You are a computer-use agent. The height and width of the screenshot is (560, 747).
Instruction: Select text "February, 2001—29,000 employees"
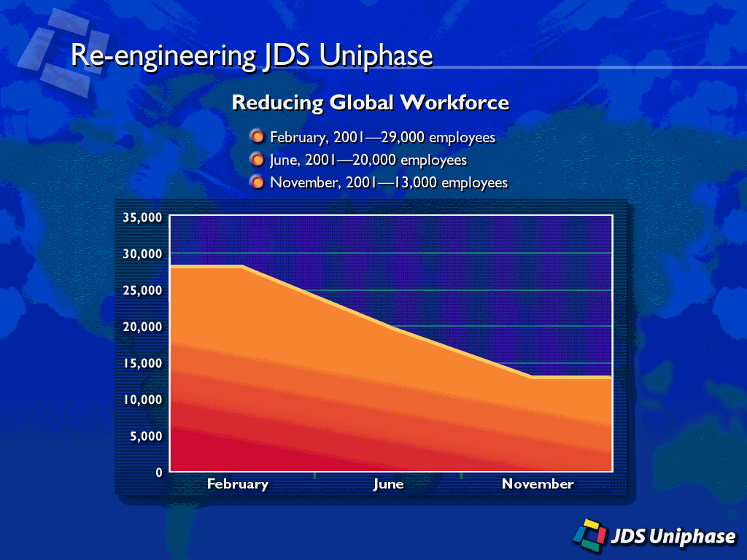click(x=382, y=137)
